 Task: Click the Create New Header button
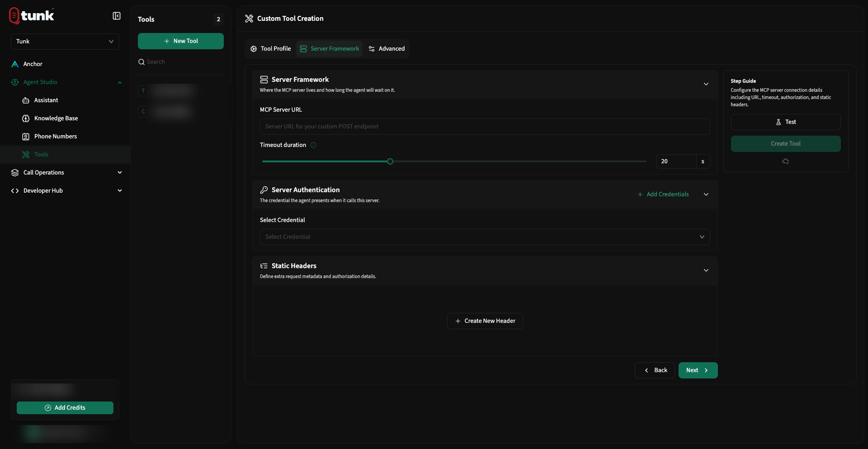coord(485,321)
